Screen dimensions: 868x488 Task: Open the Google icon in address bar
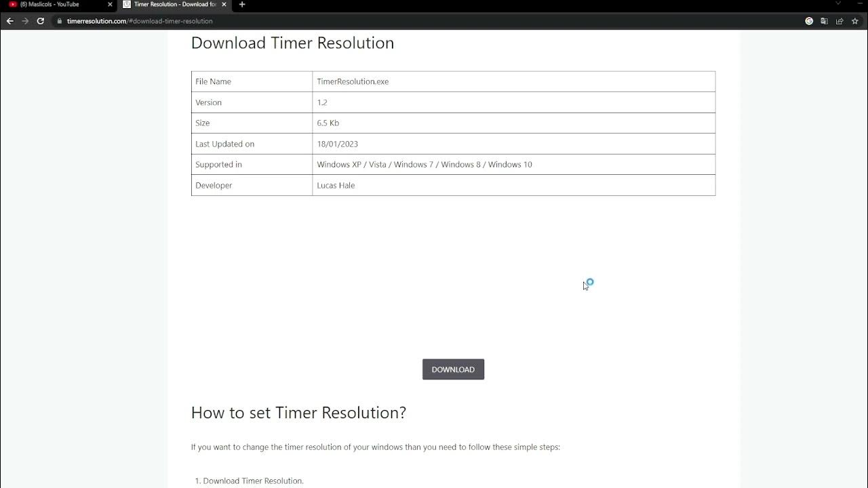point(809,21)
